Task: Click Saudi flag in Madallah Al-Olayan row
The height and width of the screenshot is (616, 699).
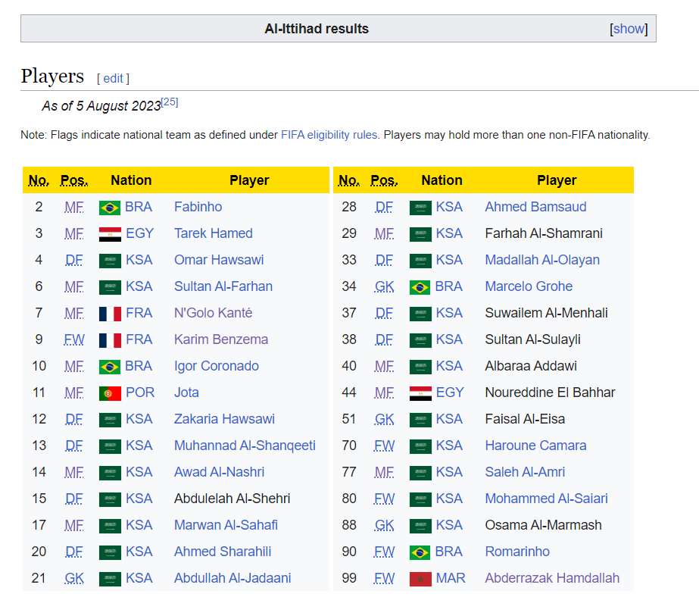Action: pos(420,261)
